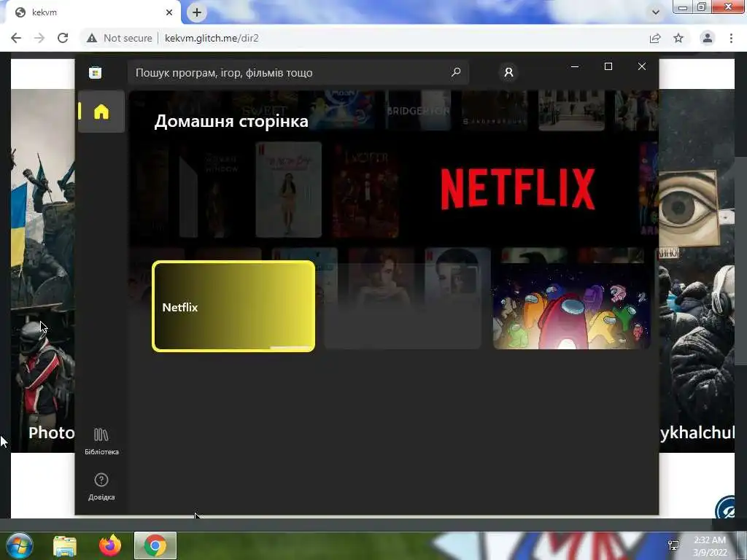Image resolution: width=747 pixels, height=560 pixels.
Task: Open the Home page sidebar icon
Action: pos(101,112)
